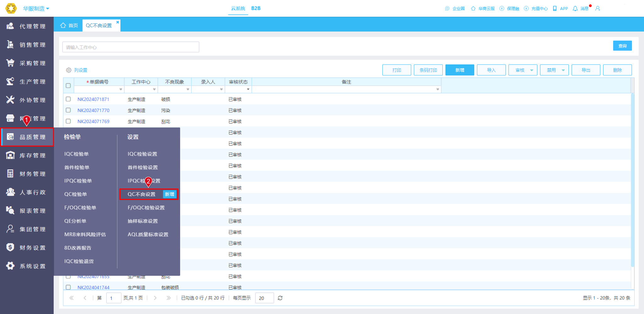The height and width of the screenshot is (314, 644).
Task: Open the 备注 column filter expander
Action: point(438,89)
